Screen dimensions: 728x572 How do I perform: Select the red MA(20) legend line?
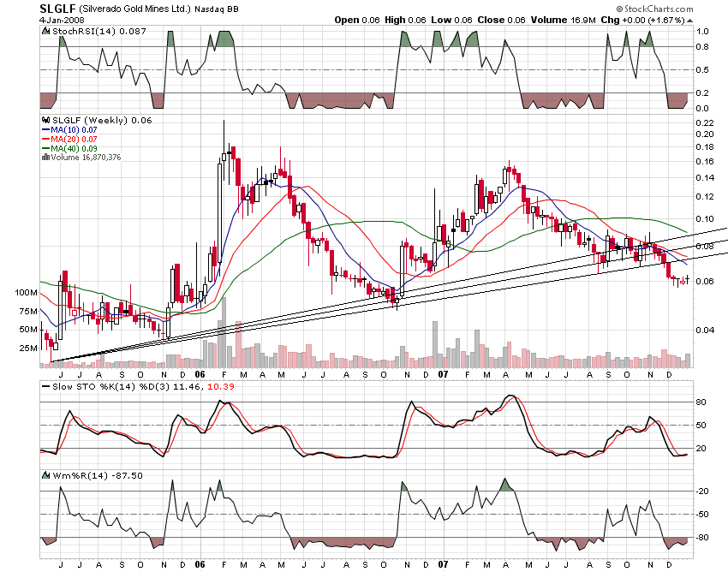45,140
